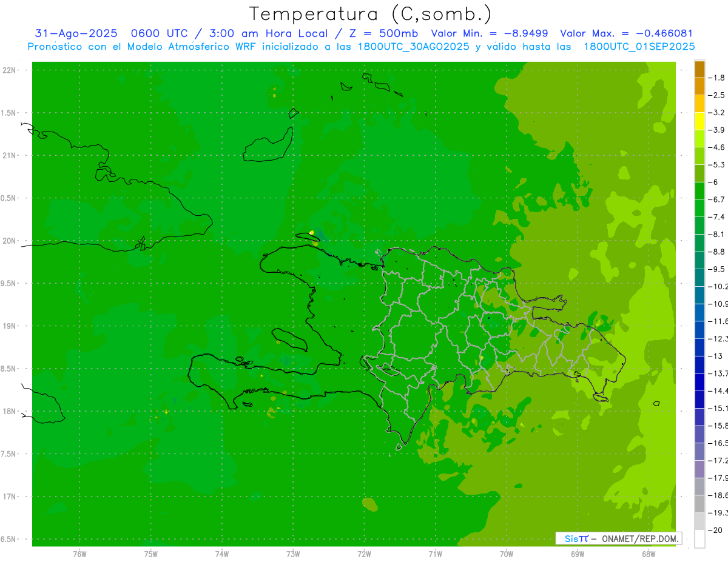Viewport: 728px width, 562px height.
Task: Click the -9.5 legend value
Action: click(717, 269)
